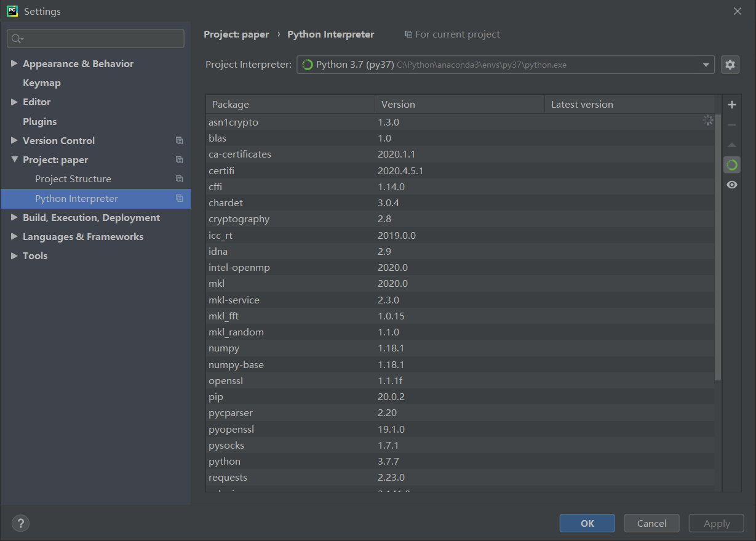Select the mkl-service package row
The width and height of the screenshot is (756, 541).
(x=460, y=300)
